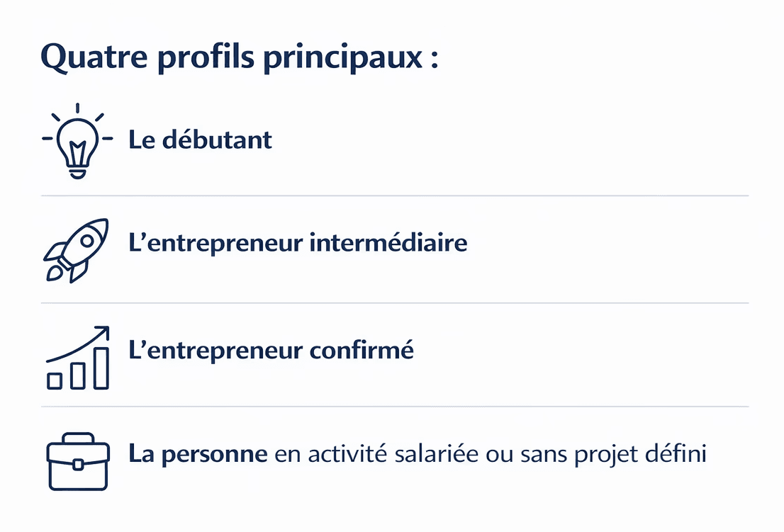The height and width of the screenshot is (532, 784).
Task: Select the briefcase icon in the last row
Action: (77, 462)
